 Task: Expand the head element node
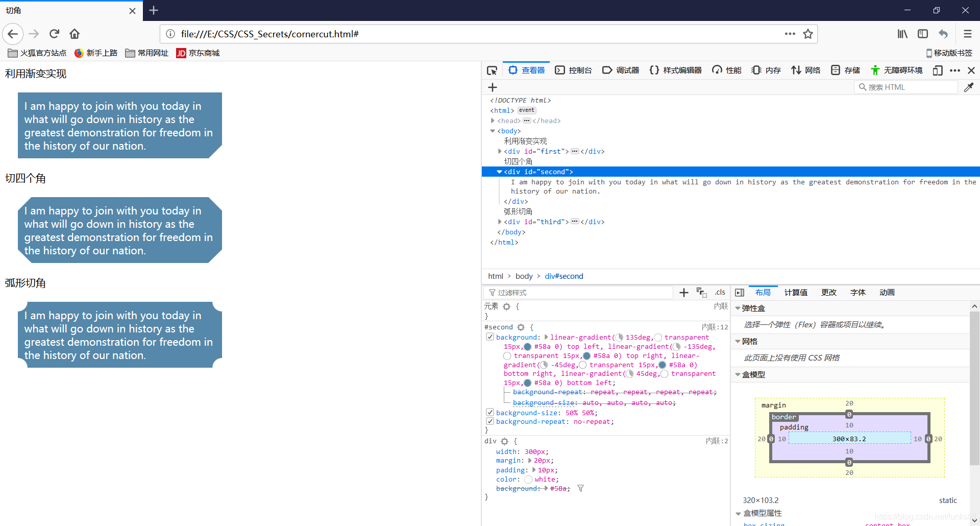coord(493,121)
